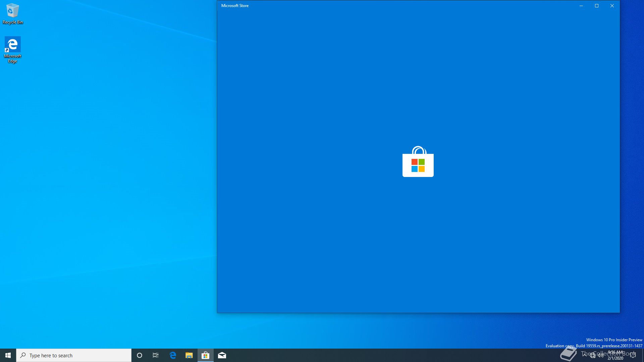Click the Microsoft Store title bar text
Image resolution: width=644 pixels, height=362 pixels.
pos(235,6)
